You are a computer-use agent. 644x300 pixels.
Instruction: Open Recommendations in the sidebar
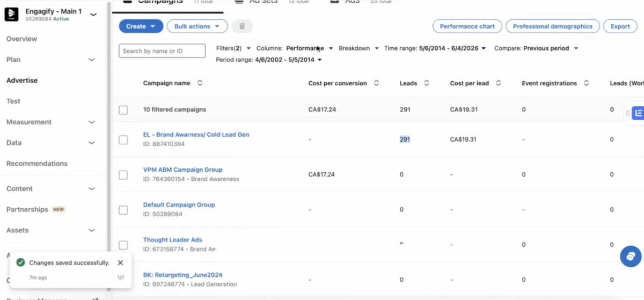tap(37, 164)
